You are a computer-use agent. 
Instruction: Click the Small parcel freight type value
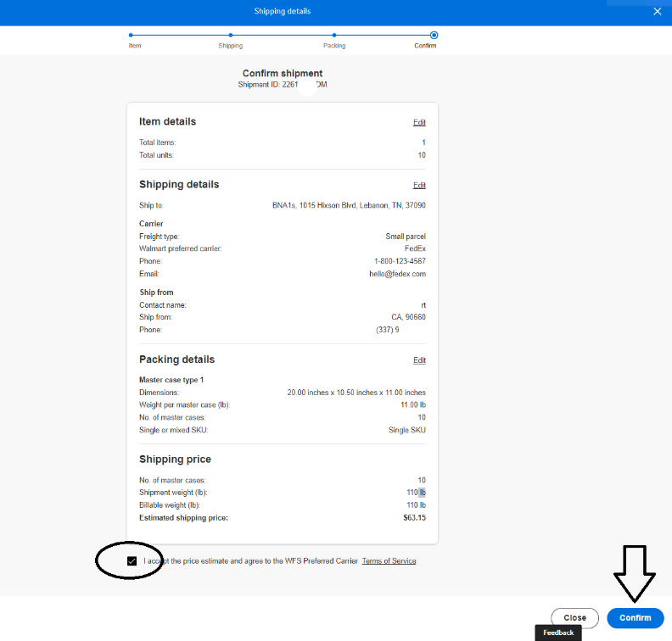[x=406, y=237]
